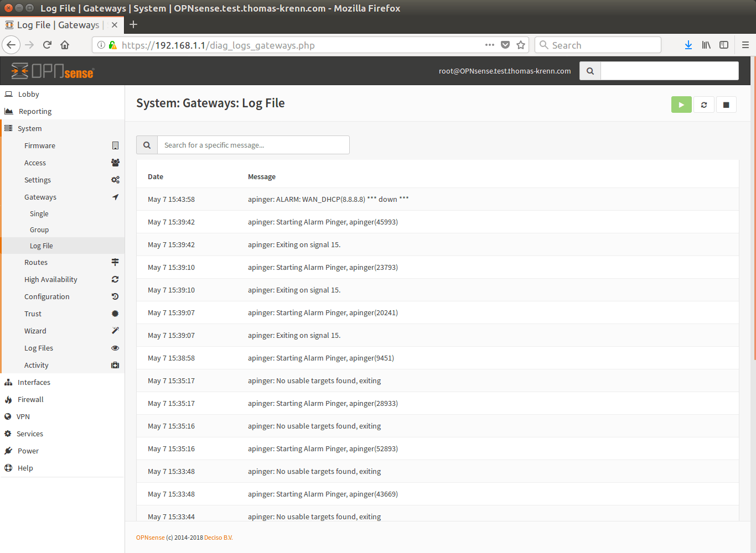
Task: Click the green start service play button
Action: pyautogui.click(x=681, y=105)
